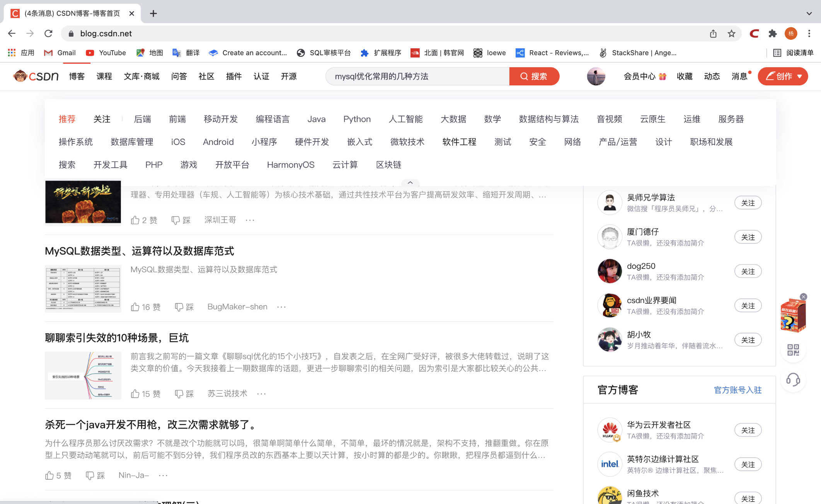Open more options on 深圳王哥 article
Image resolution: width=821 pixels, height=504 pixels.
[250, 220]
